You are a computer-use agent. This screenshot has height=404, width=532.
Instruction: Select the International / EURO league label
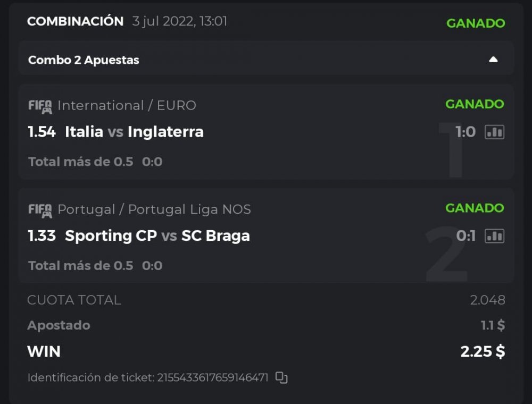tap(127, 105)
